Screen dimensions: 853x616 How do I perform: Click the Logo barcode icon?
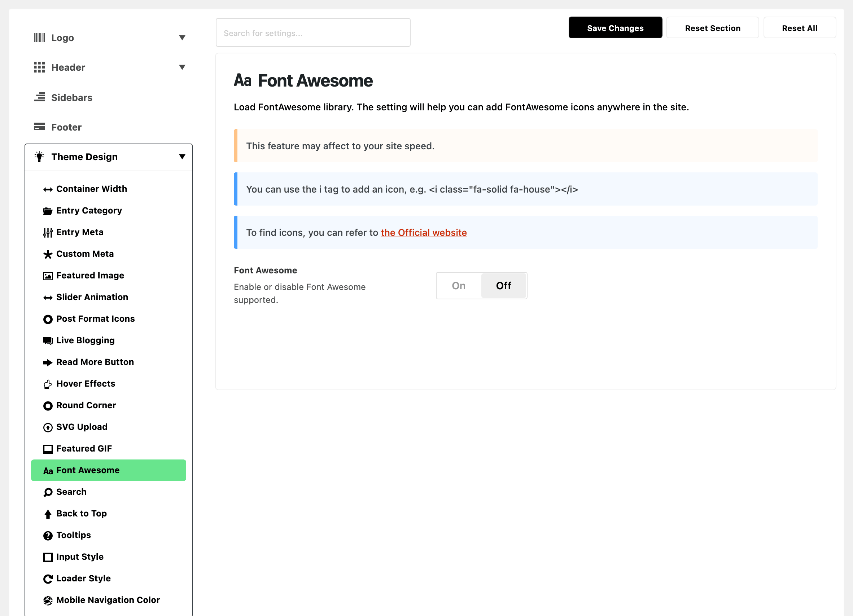pyautogui.click(x=39, y=38)
